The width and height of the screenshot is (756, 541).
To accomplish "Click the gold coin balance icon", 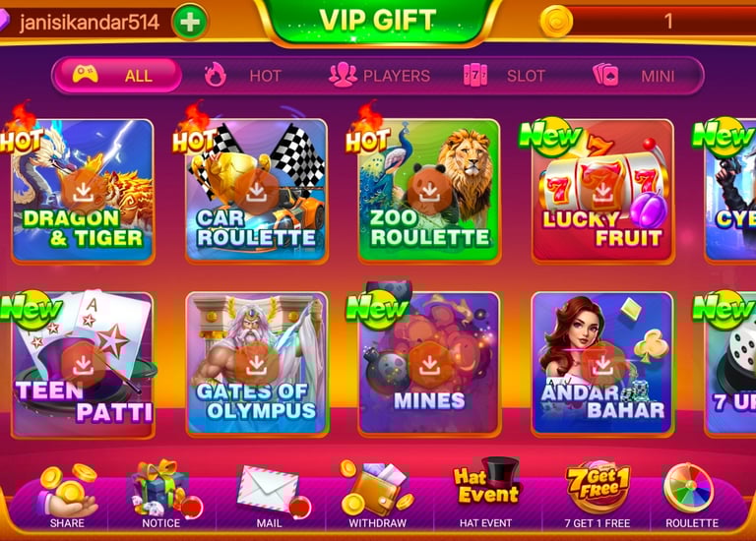I will coord(556,22).
